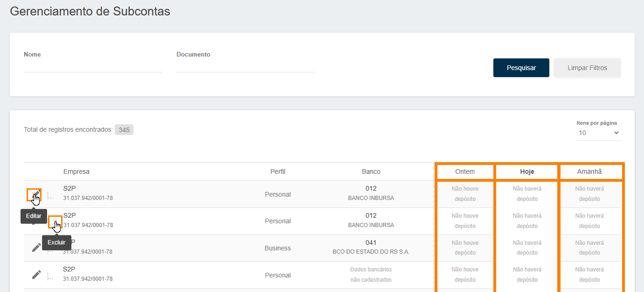Screen dimensions: 644x292
Task: Click Limpar Filtros to reset filters
Action: pyautogui.click(x=587, y=68)
